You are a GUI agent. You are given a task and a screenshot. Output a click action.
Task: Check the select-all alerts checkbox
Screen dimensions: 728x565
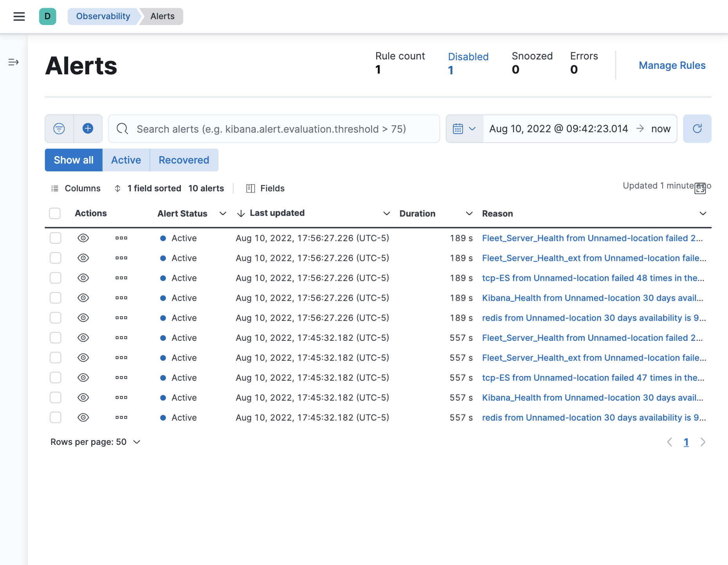pyautogui.click(x=55, y=213)
